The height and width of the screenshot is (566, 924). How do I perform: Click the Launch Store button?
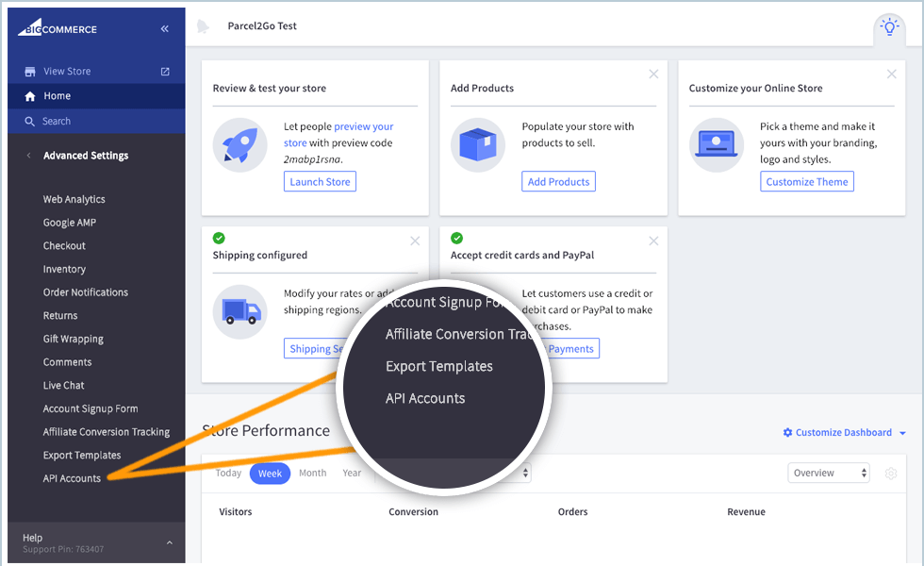(x=320, y=181)
